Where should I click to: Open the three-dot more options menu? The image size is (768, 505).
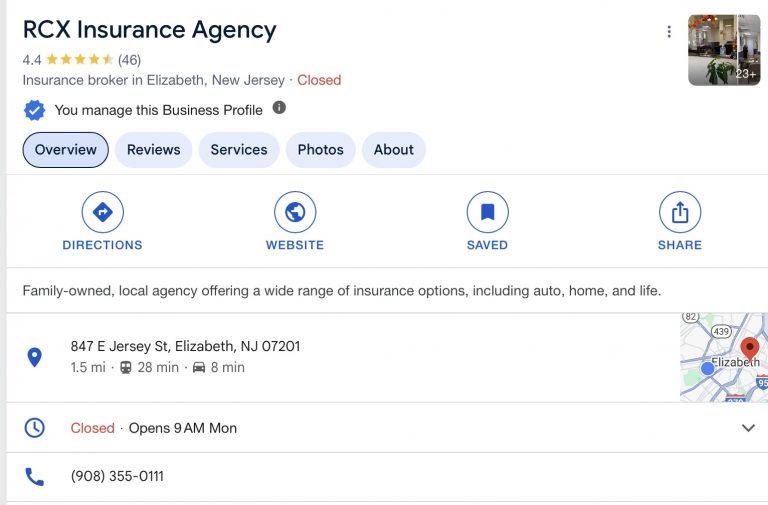click(669, 32)
